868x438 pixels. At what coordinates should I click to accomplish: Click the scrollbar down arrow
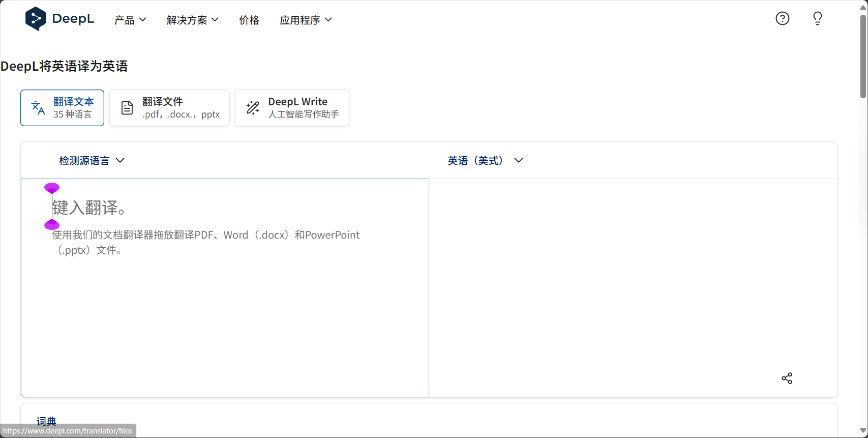(863, 431)
